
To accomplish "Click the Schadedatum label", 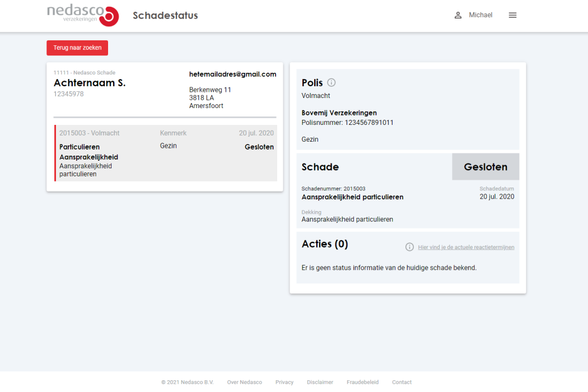I will (497, 189).
